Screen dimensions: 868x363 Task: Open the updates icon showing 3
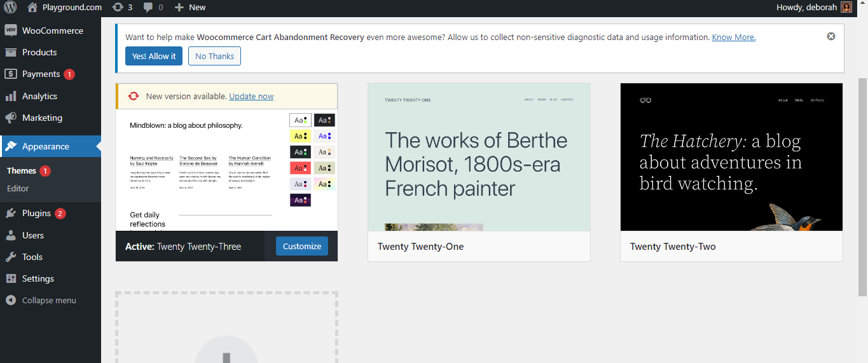[118, 8]
